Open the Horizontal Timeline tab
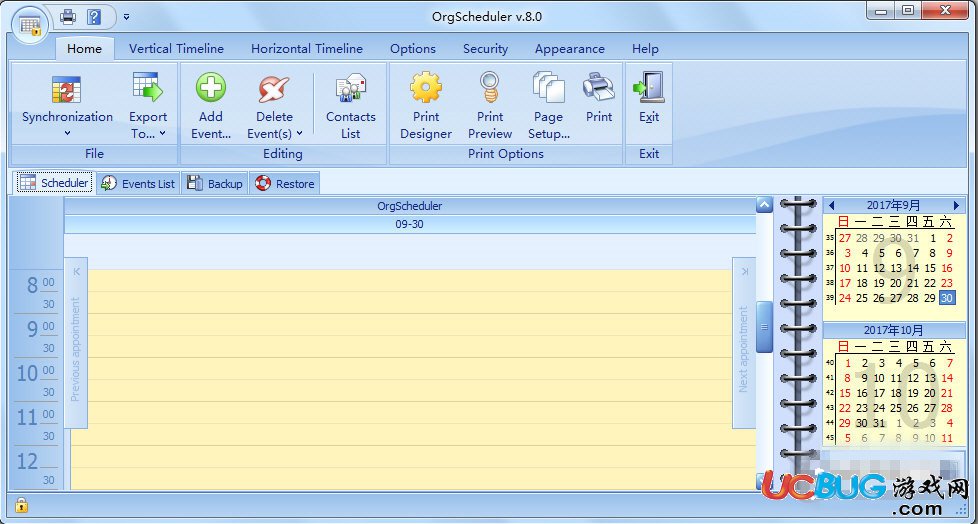 [x=307, y=49]
